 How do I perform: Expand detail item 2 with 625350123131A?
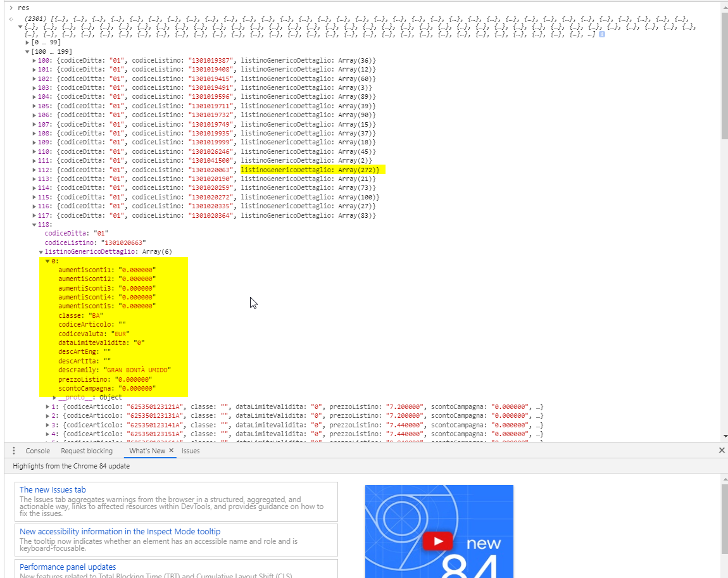pyautogui.click(x=47, y=416)
